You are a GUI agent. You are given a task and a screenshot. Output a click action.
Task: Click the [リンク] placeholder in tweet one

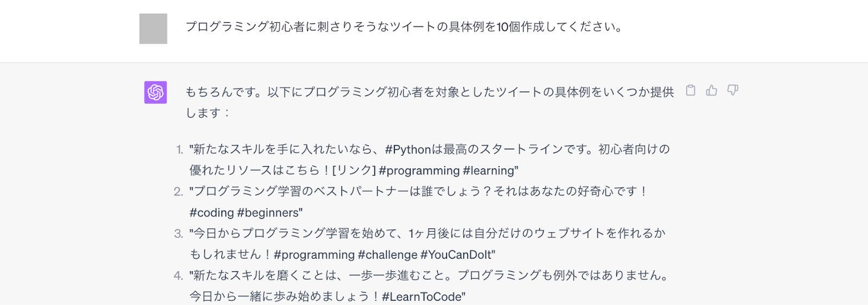pos(354,171)
